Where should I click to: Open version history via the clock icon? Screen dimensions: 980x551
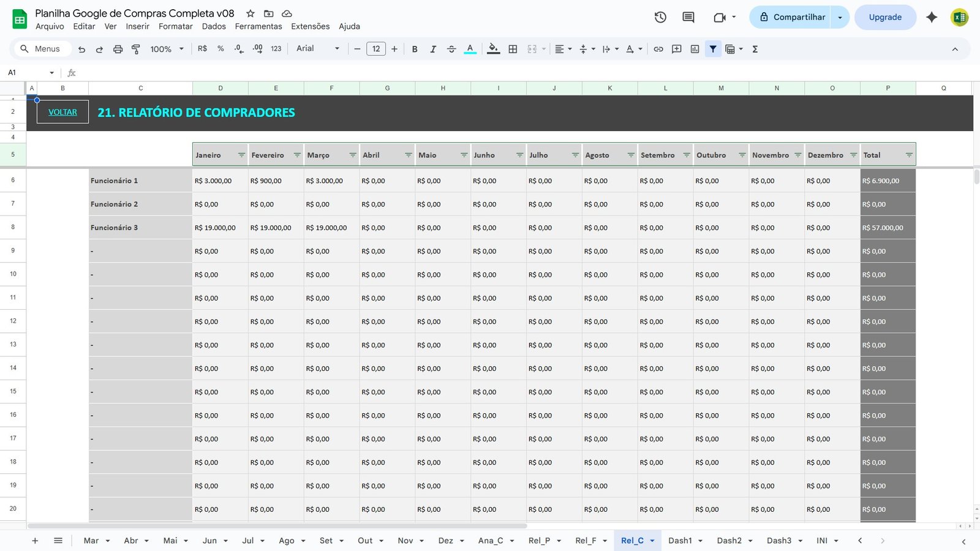point(660,17)
